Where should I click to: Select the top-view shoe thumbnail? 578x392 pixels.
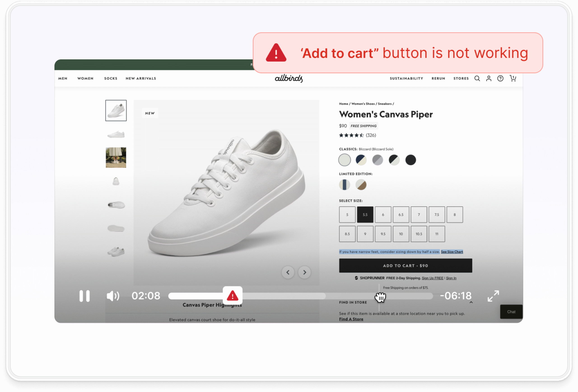click(x=116, y=205)
